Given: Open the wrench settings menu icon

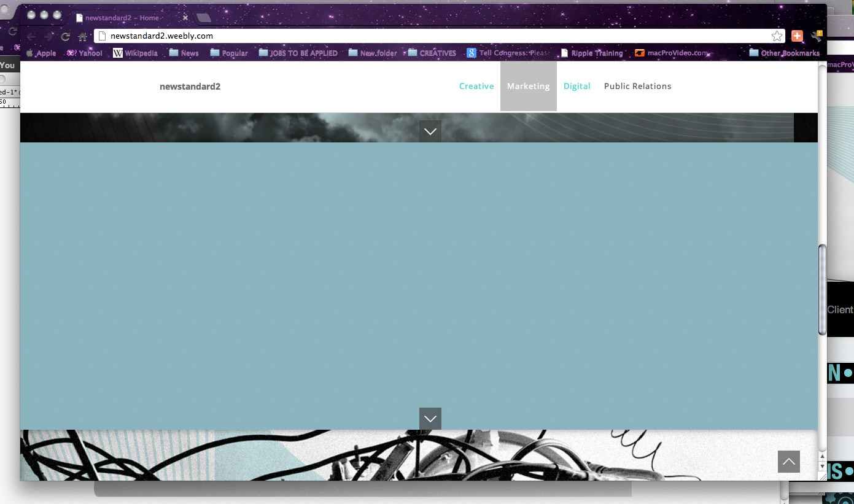Looking at the screenshot, I should [x=816, y=36].
